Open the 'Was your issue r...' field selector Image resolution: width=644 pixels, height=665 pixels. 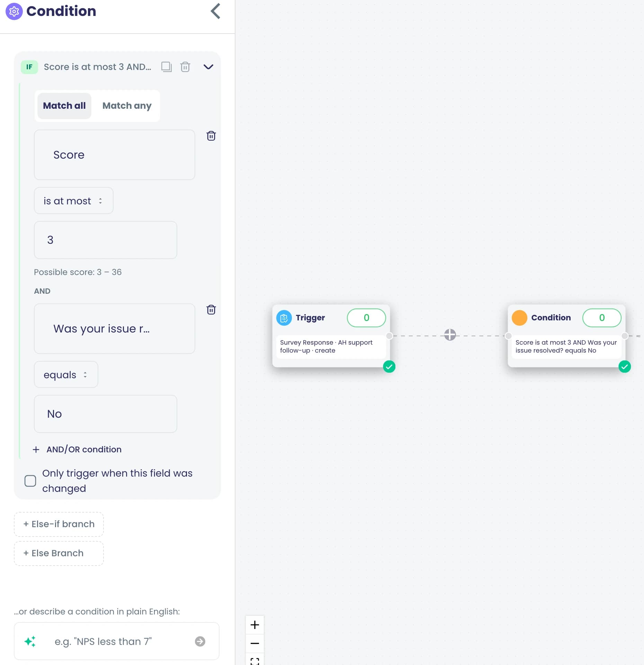[115, 329]
